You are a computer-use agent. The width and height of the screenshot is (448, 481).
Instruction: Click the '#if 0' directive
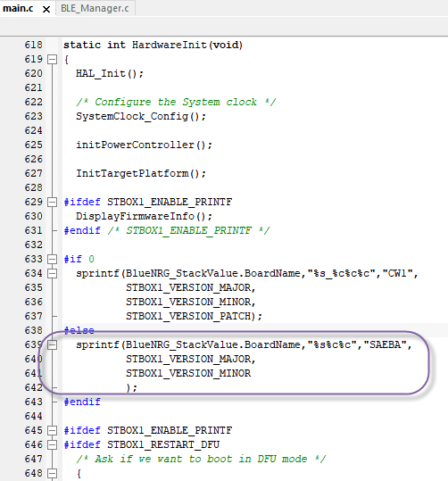(79, 259)
